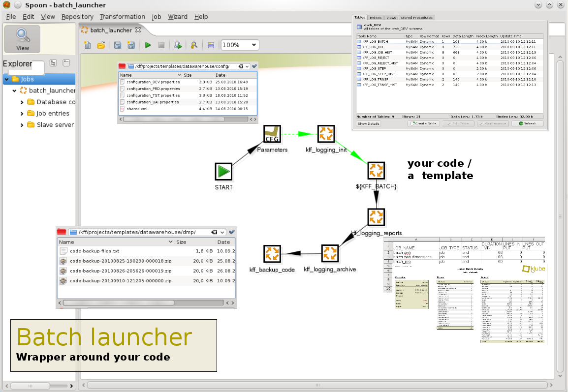Expand the Job entries folder
The image size is (568, 392).
(x=22, y=113)
